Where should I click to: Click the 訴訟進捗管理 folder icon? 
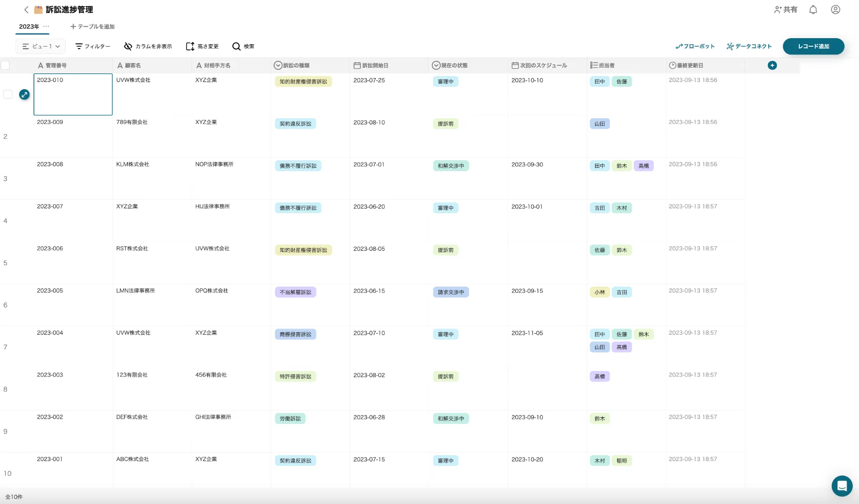point(38,10)
